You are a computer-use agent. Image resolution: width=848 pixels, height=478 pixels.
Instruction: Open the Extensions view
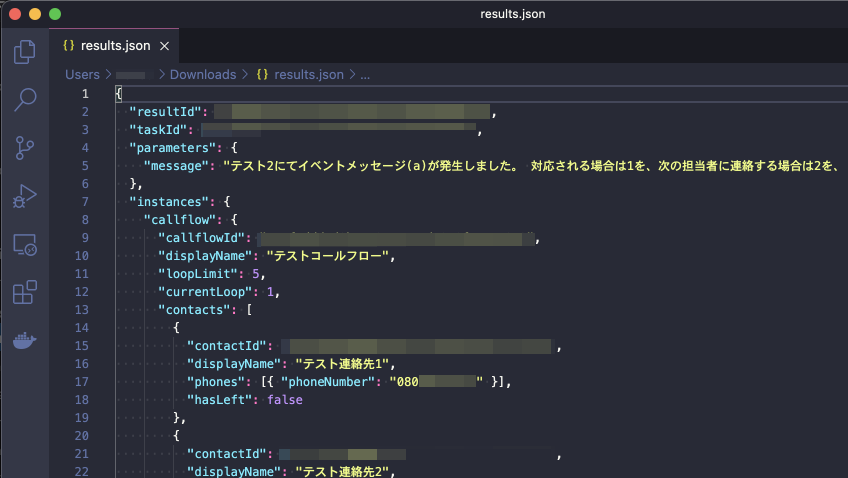pos(25,292)
